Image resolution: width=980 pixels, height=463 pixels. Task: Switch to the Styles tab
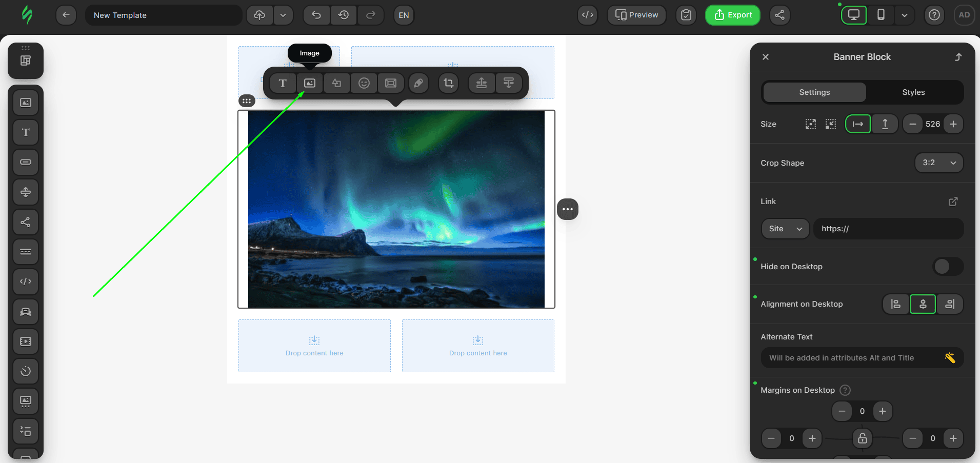(913, 92)
